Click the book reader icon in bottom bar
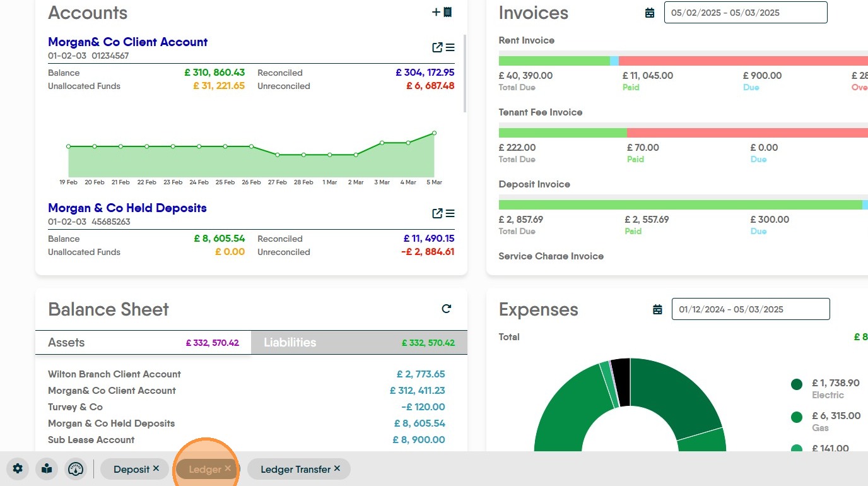The width and height of the screenshot is (868, 486). 47,469
